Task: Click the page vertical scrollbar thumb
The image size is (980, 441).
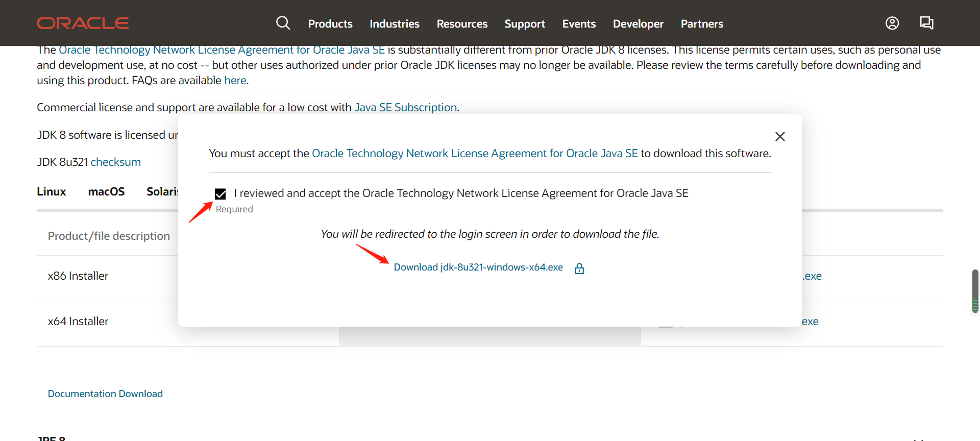Action: point(975,291)
